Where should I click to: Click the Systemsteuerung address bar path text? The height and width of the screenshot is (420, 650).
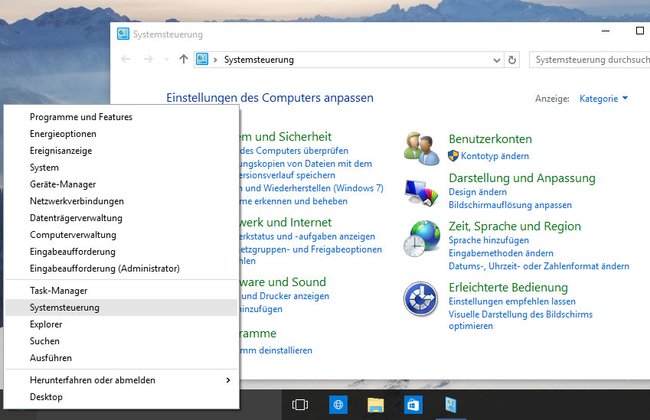[259, 60]
